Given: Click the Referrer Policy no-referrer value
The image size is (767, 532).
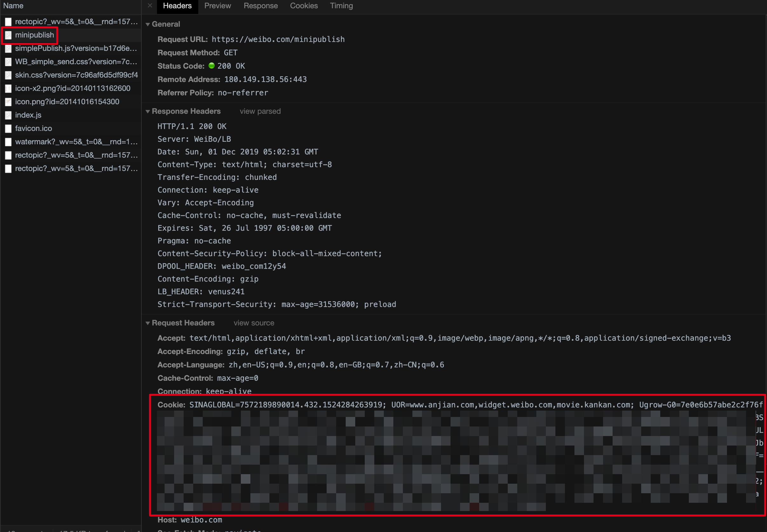Looking at the screenshot, I should click(x=242, y=93).
